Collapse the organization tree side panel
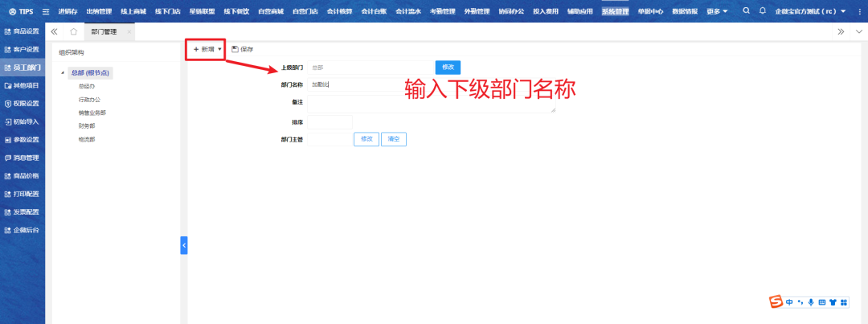 click(183, 244)
